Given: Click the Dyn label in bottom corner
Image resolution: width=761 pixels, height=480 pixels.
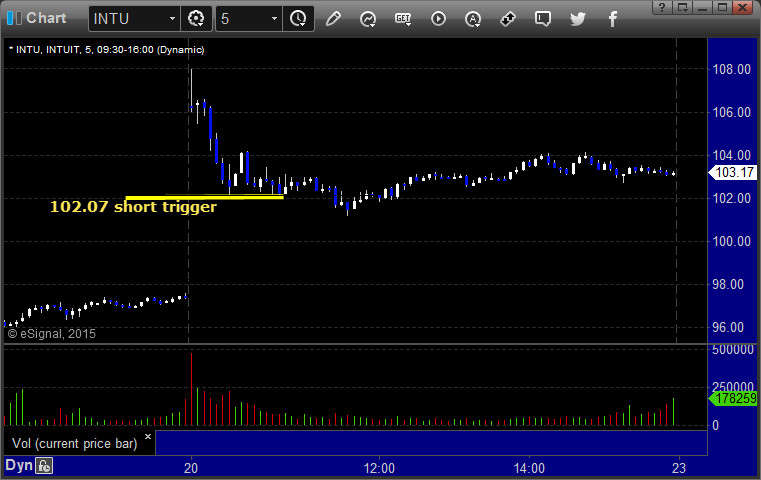Looking at the screenshot, I should click(x=18, y=465).
